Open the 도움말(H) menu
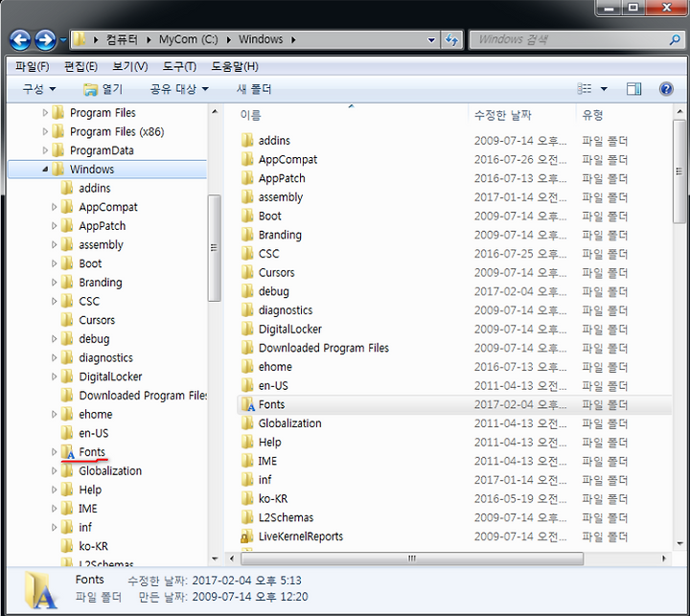This screenshot has height=616, width=690. pyautogui.click(x=235, y=66)
